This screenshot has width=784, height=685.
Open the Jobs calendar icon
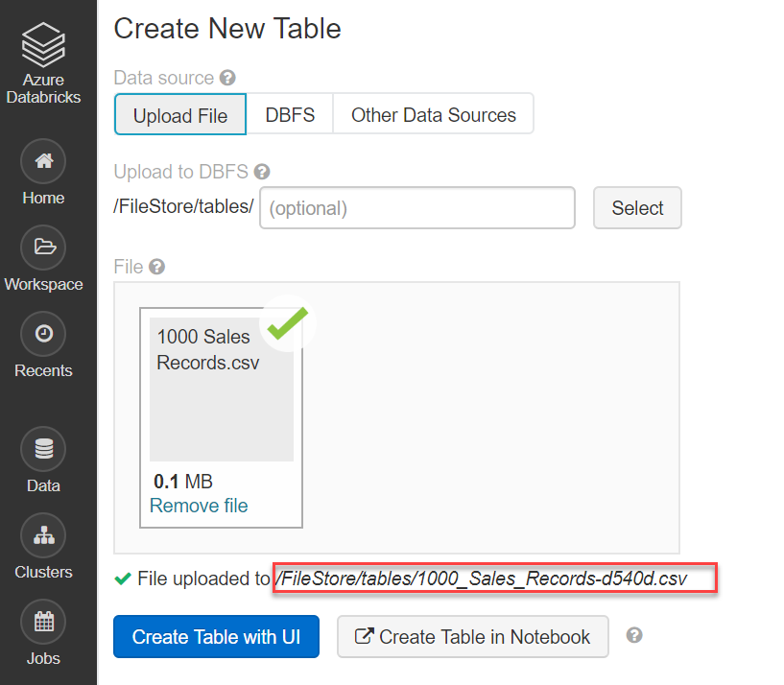pyautogui.click(x=43, y=622)
